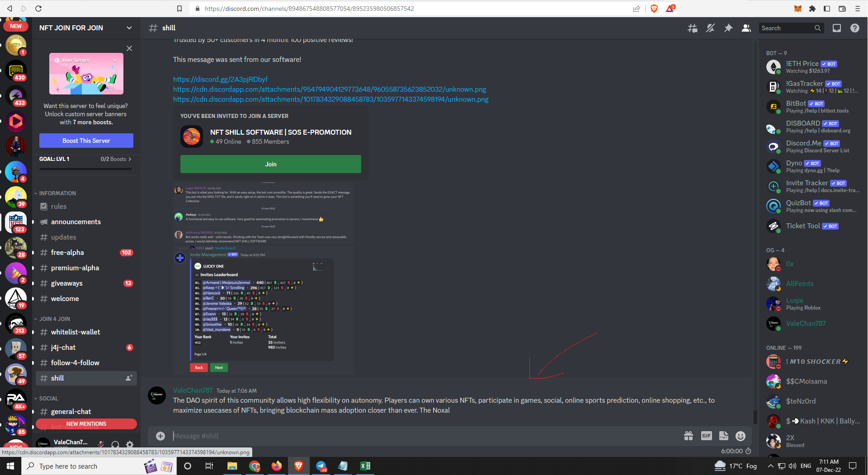Open the Nitro gift icon
Image resolution: width=868 pixels, height=475 pixels.
[689, 436]
